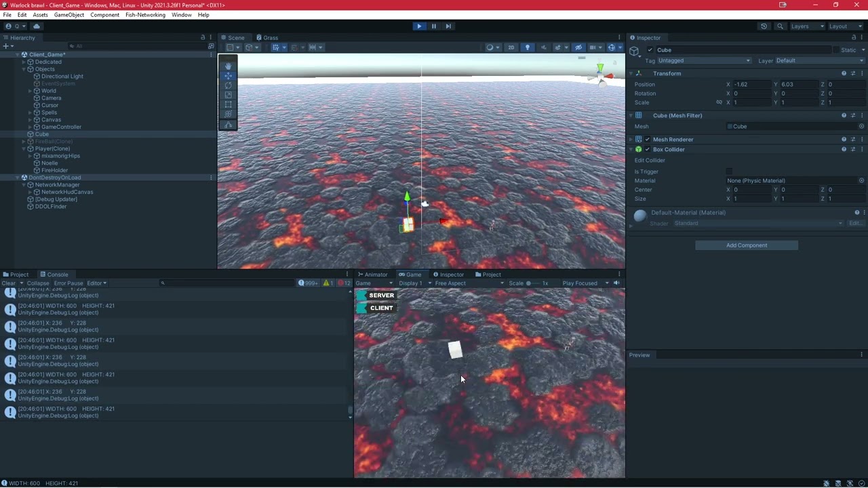868x488 pixels.
Task: Select the Rect tool in Scene view
Action: (x=228, y=105)
